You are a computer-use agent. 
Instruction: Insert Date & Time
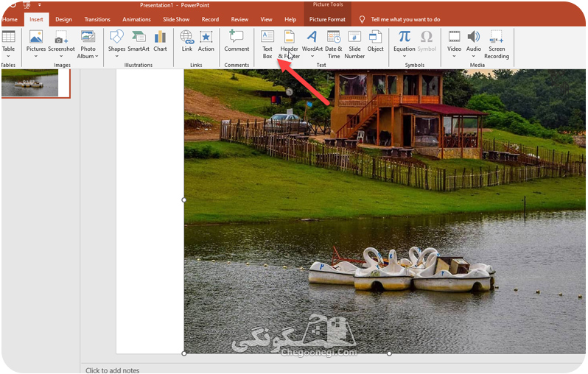[x=333, y=37]
